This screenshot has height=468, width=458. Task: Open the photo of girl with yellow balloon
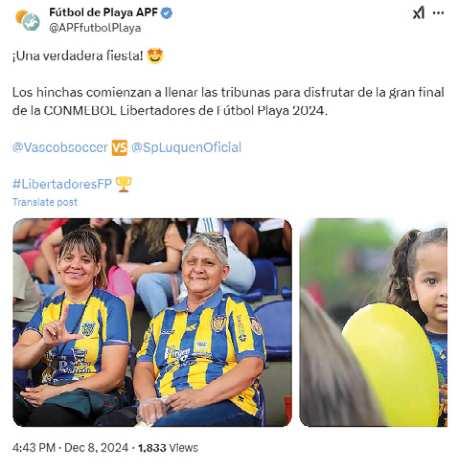pyautogui.click(x=373, y=322)
